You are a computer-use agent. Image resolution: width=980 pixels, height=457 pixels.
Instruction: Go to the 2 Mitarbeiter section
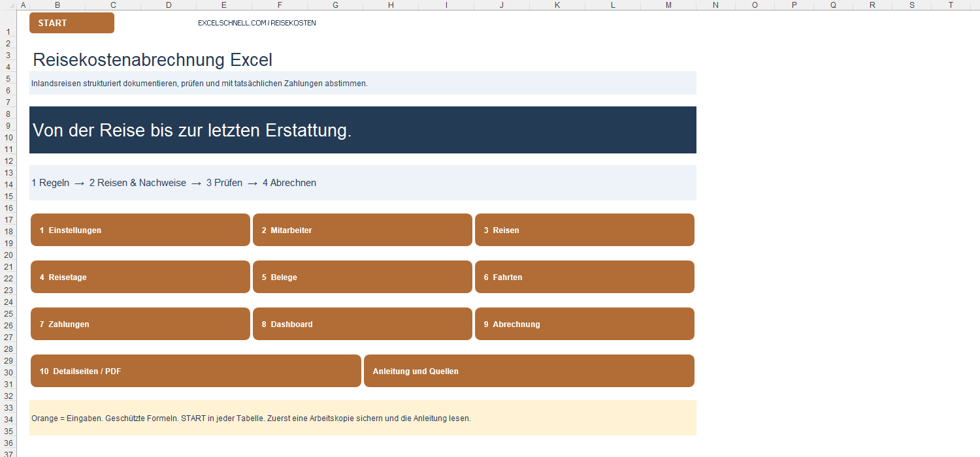[x=363, y=230]
